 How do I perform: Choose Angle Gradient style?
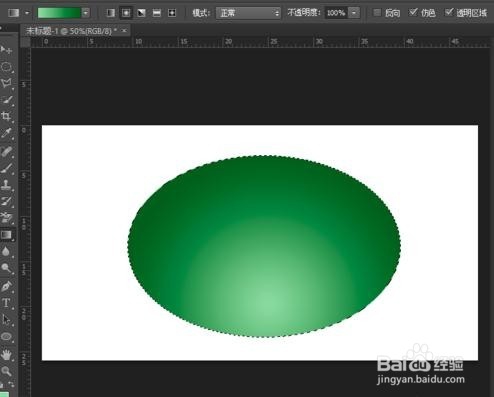coord(141,13)
